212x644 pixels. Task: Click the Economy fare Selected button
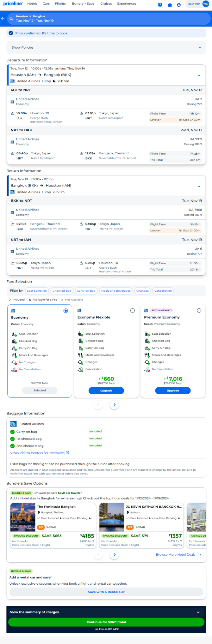[40, 391]
